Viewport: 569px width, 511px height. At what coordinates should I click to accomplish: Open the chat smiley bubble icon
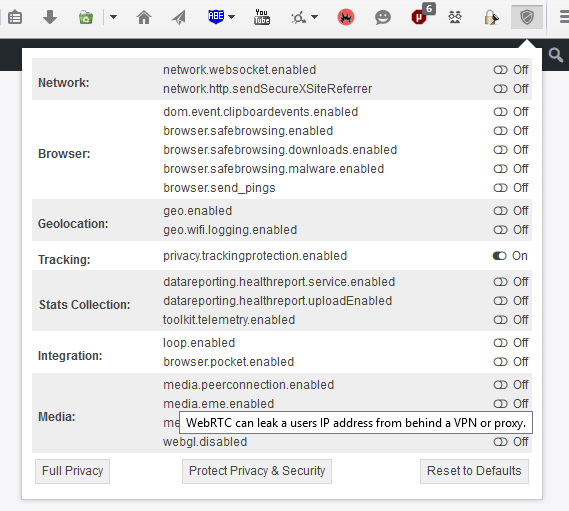tap(382, 17)
